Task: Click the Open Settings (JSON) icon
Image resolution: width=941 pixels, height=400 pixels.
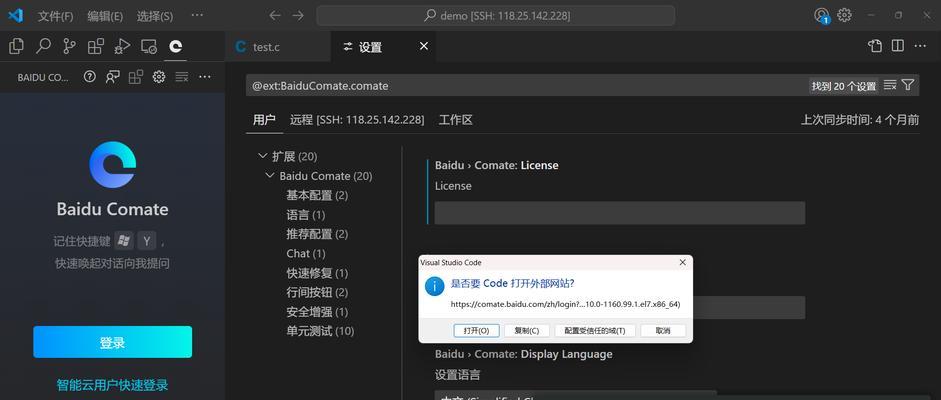Action: point(875,46)
